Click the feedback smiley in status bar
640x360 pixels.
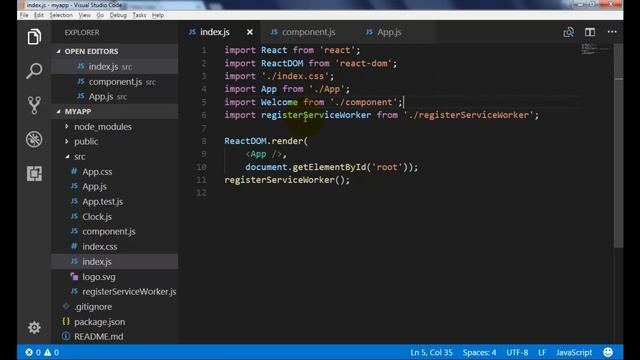pyautogui.click(x=608, y=352)
